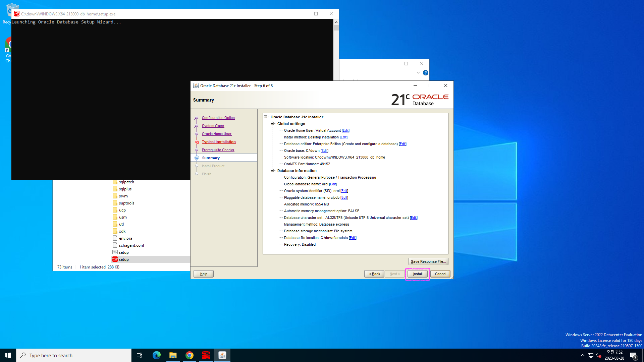
Task: Collapse Global settings tree node
Action: 272,124
